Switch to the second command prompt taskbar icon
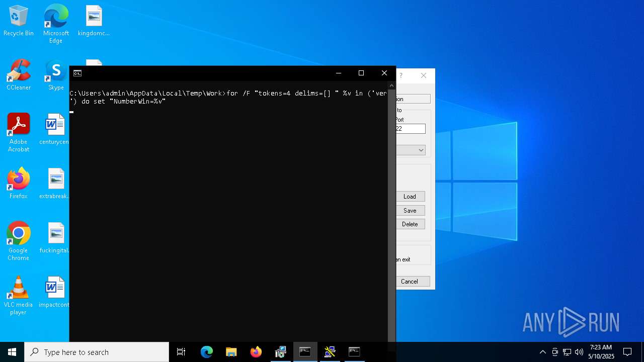The image size is (644, 362). pos(355,352)
